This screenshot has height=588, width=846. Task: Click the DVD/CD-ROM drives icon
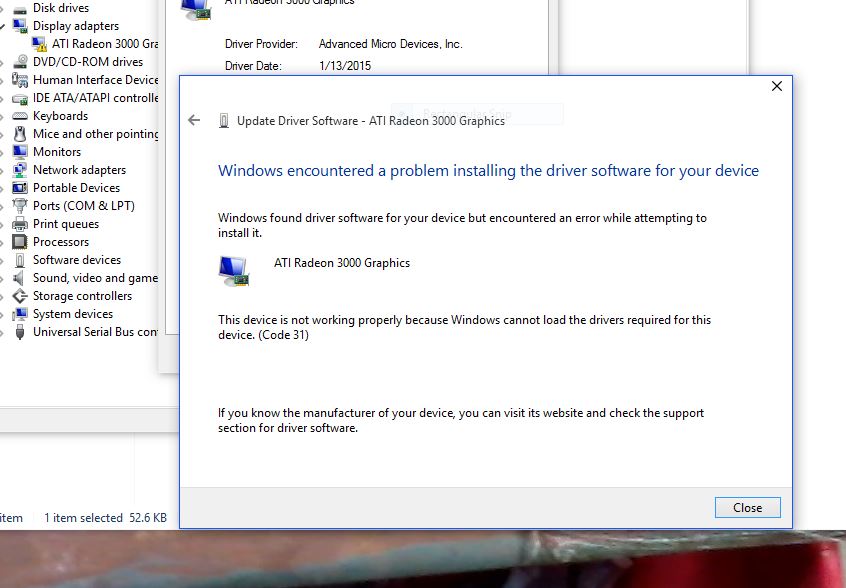pyautogui.click(x=20, y=61)
